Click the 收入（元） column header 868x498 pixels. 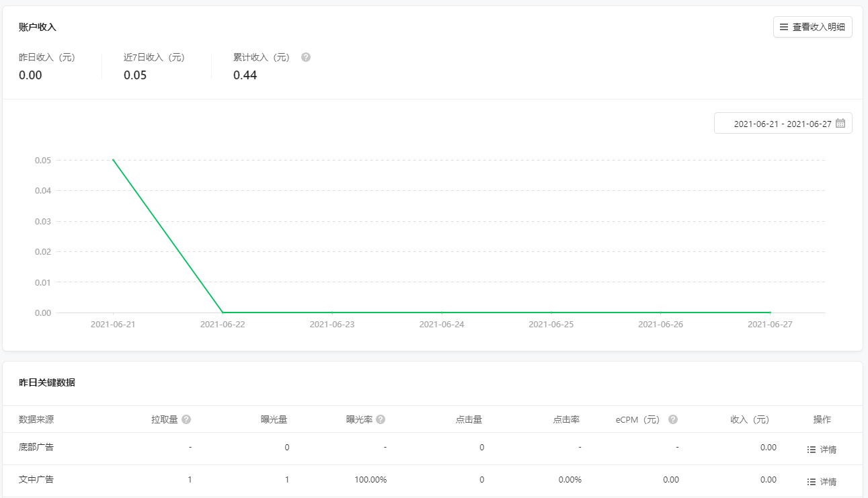tap(750, 419)
